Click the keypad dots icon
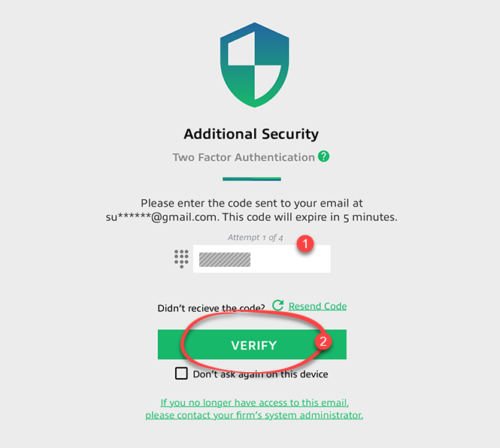This screenshot has width=500, height=448. (x=181, y=259)
